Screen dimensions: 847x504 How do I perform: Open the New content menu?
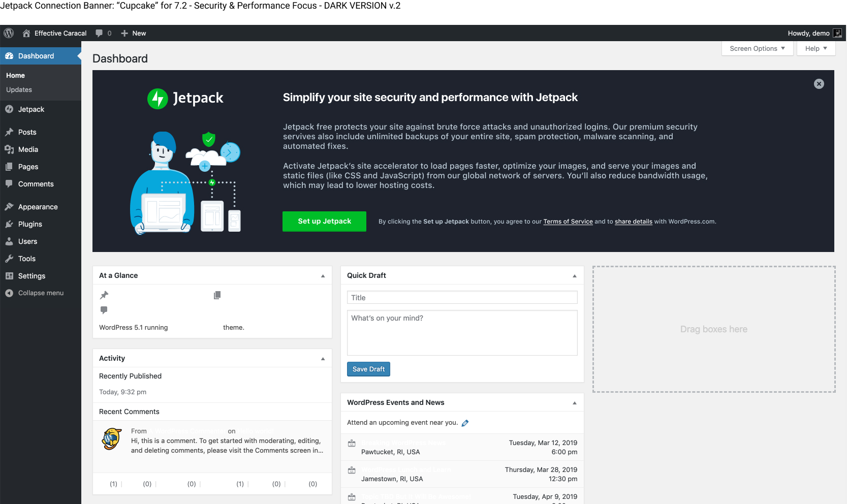pos(134,33)
